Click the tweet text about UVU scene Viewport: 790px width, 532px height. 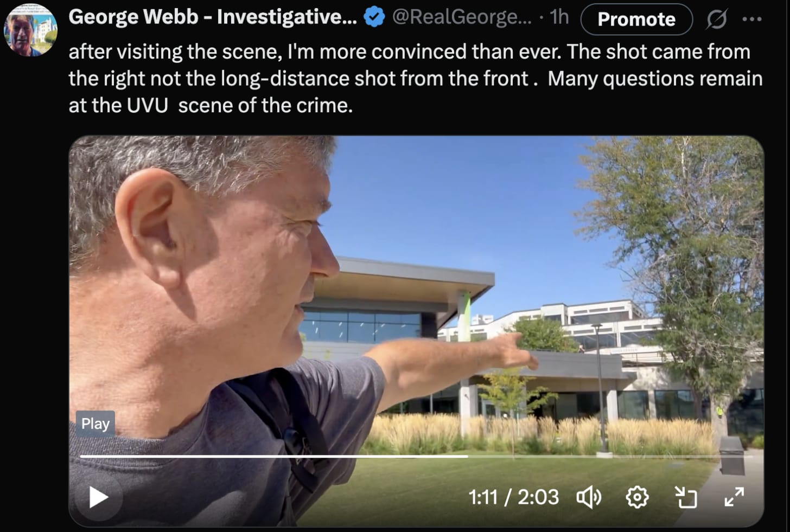pyautogui.click(x=415, y=78)
